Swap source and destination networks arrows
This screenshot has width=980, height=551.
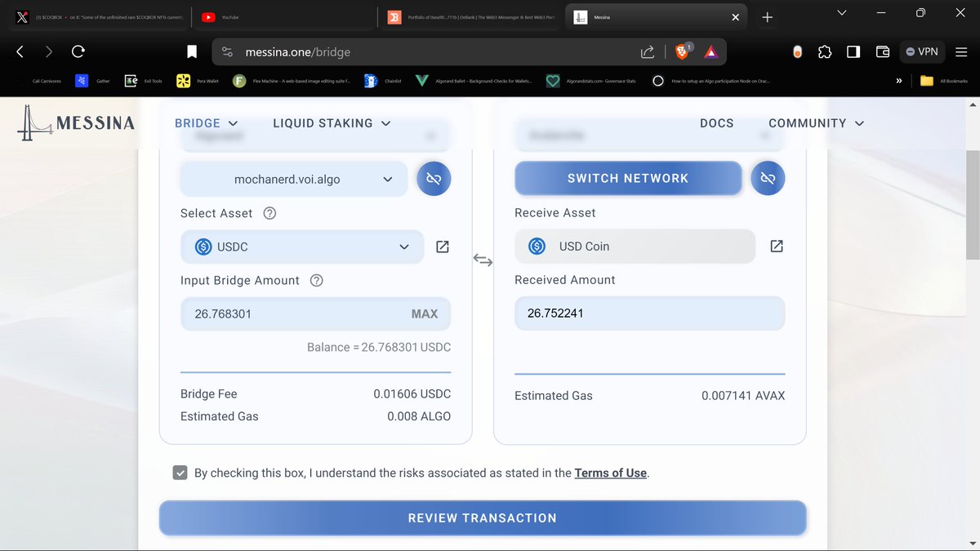[483, 260]
